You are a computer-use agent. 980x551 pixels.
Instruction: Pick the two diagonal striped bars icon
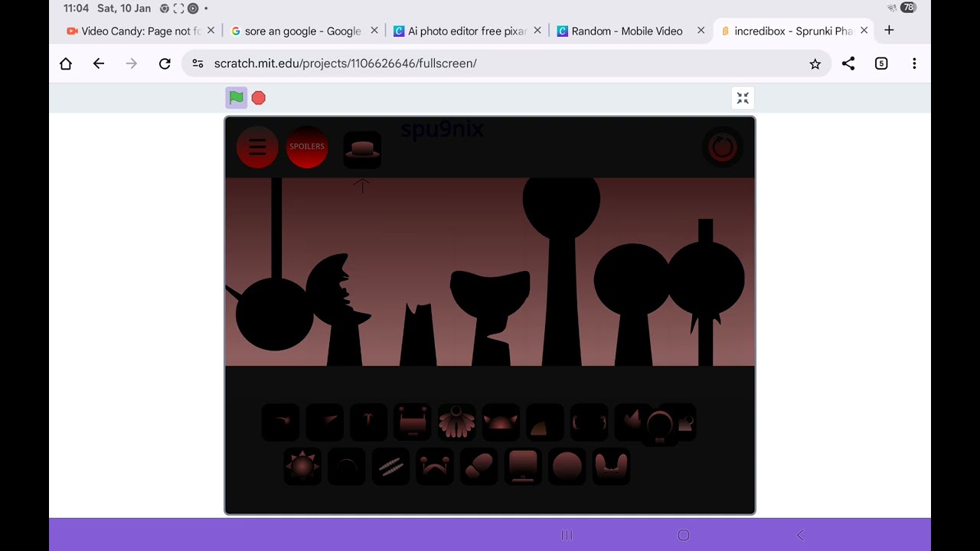point(390,466)
